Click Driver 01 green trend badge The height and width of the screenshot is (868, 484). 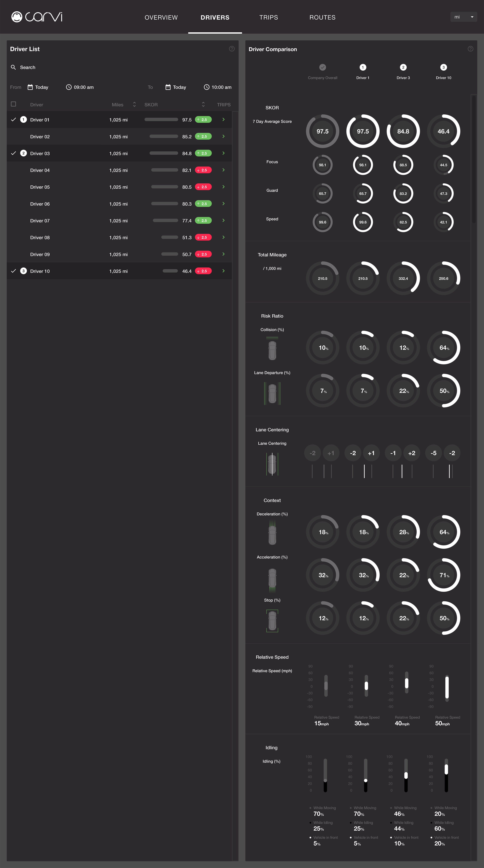(203, 120)
